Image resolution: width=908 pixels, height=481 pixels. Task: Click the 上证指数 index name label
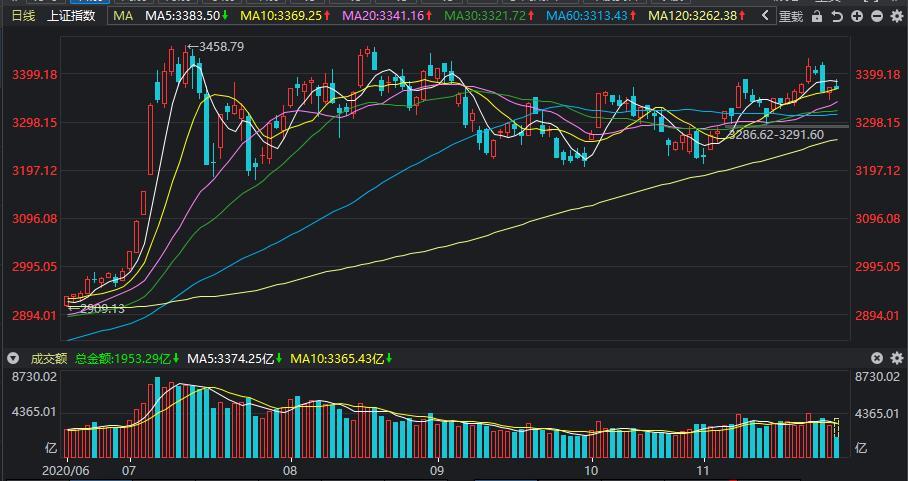click(71, 16)
